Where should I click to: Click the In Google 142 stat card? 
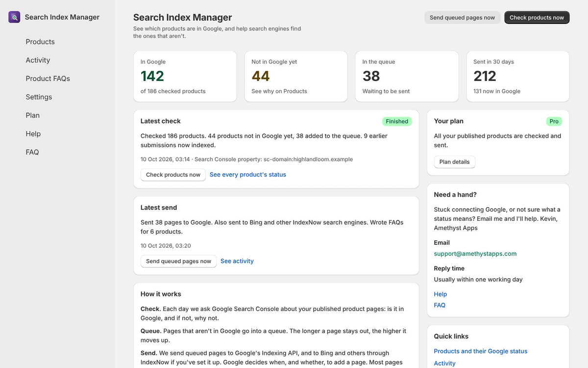[185, 77]
